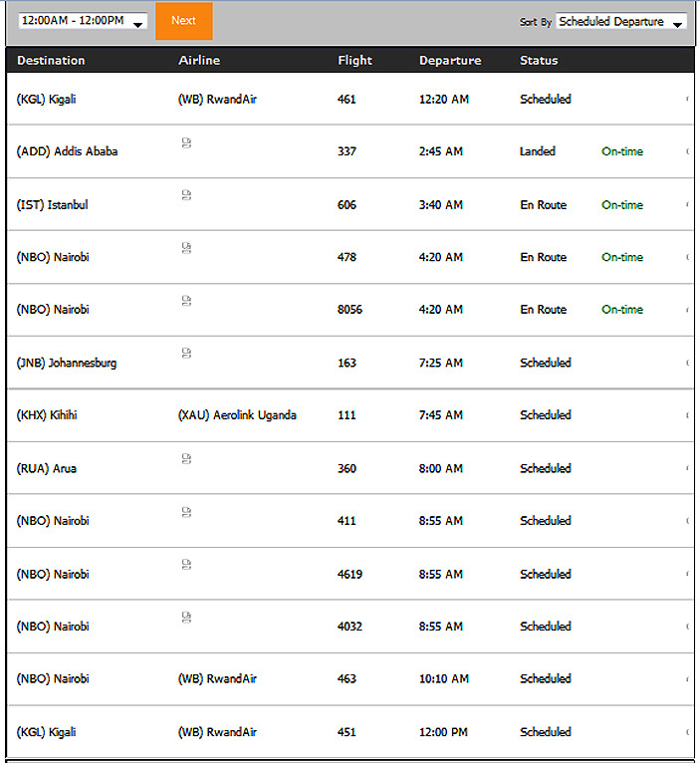Click the airline icon for Nairobi flight 478
The height and width of the screenshot is (763, 700).
pos(186,248)
